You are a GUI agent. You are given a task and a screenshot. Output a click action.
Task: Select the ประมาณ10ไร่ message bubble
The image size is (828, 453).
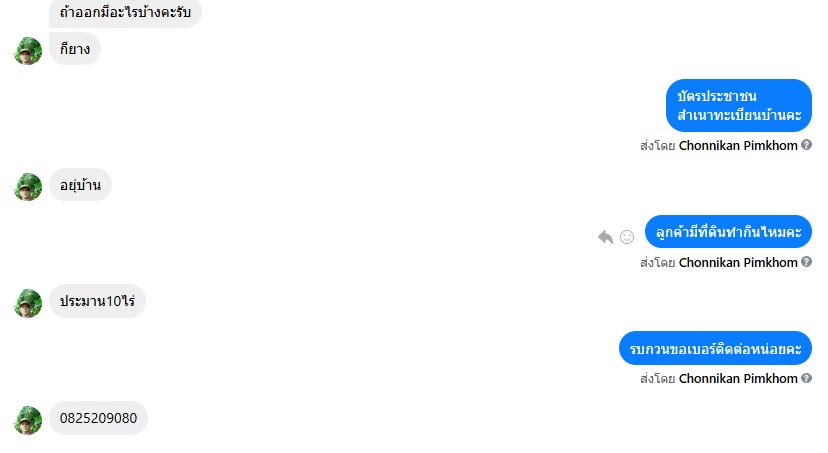97,301
